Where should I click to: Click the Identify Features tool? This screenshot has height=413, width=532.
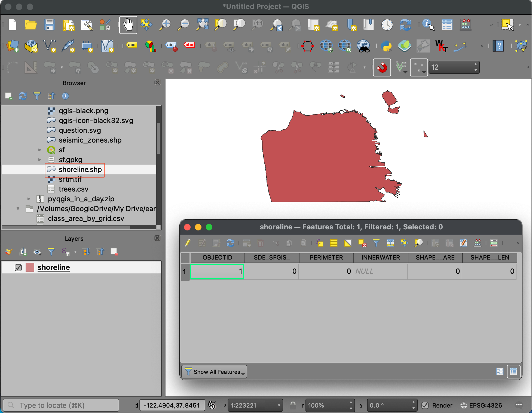tap(428, 25)
